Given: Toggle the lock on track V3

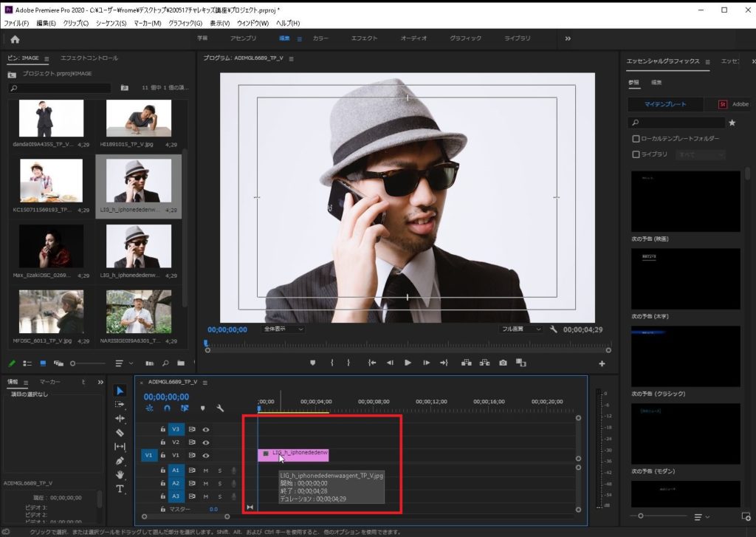Looking at the screenshot, I should tap(162, 428).
